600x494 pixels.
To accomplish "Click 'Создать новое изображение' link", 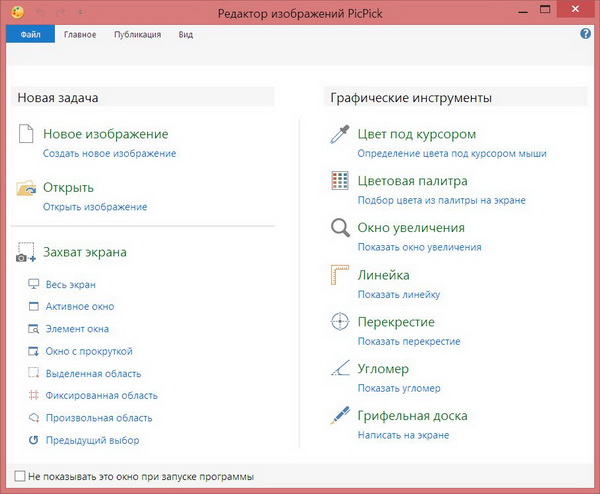I will pyautogui.click(x=109, y=154).
